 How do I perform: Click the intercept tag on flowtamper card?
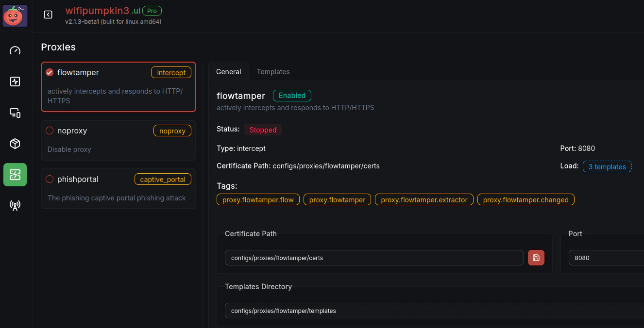[171, 73]
